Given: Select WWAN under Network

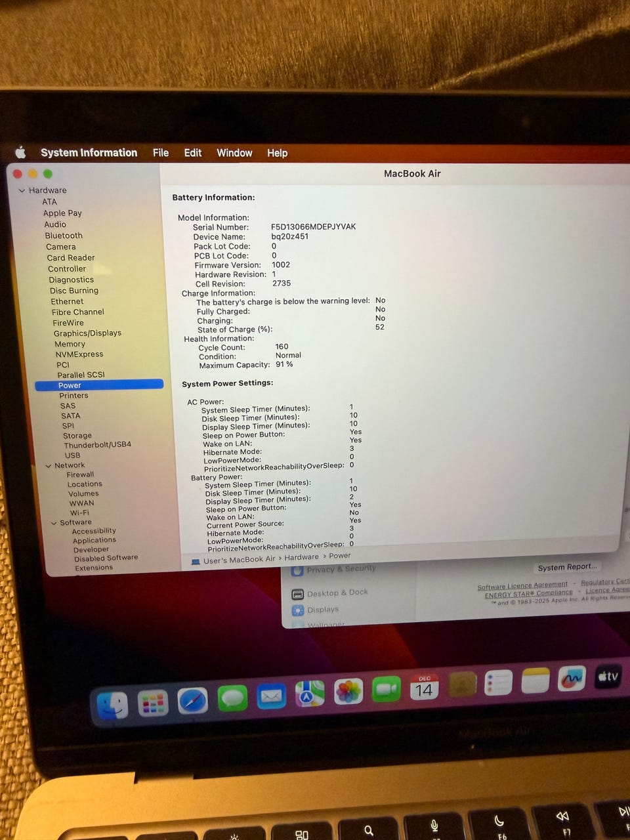Looking at the screenshot, I should (x=82, y=504).
